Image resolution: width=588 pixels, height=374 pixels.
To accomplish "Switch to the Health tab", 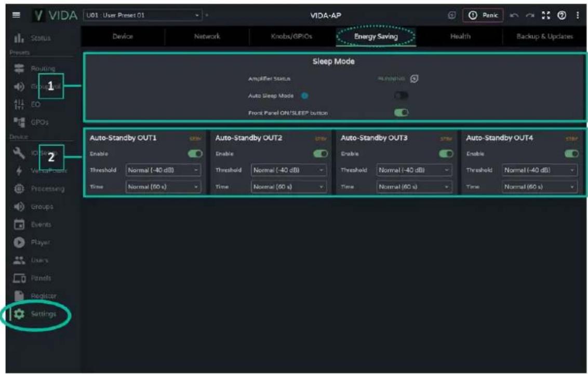I will pyautogui.click(x=460, y=36).
